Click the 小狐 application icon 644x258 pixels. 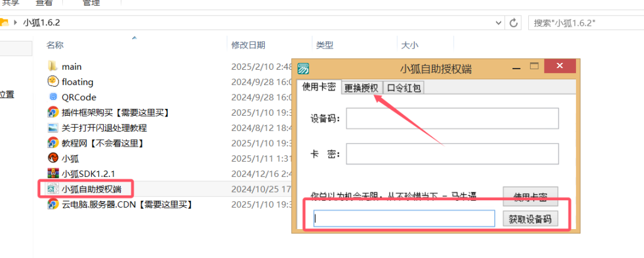(x=53, y=158)
